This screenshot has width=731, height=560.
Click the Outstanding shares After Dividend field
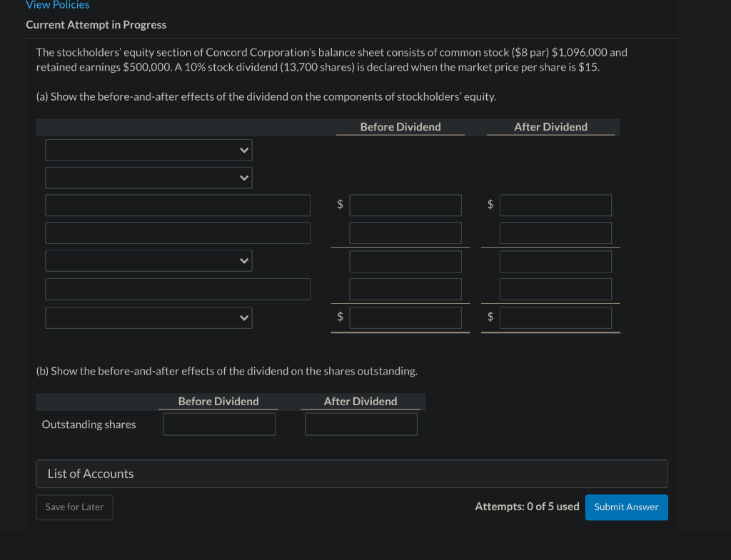click(x=361, y=424)
